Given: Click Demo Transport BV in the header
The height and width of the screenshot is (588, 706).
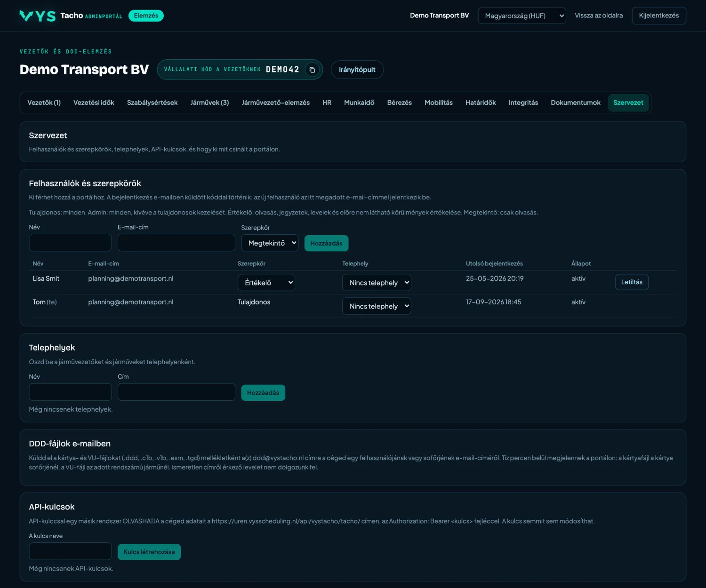Looking at the screenshot, I should click(x=439, y=16).
